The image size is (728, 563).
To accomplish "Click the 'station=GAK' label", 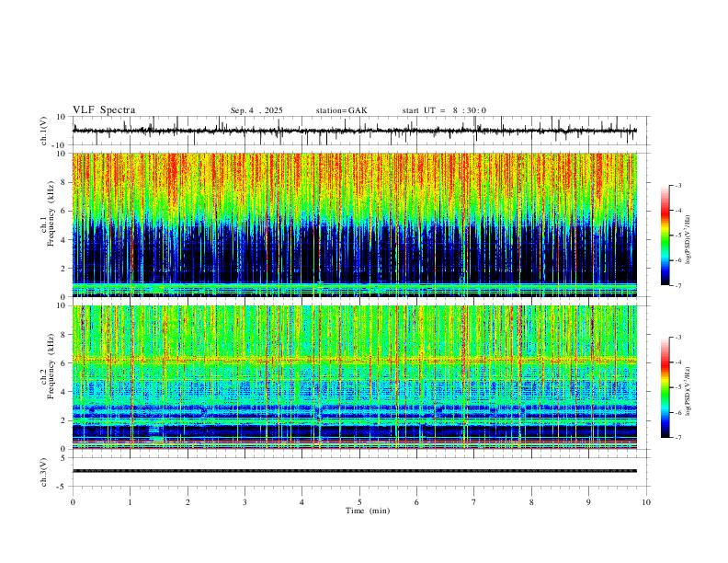I will (341, 110).
